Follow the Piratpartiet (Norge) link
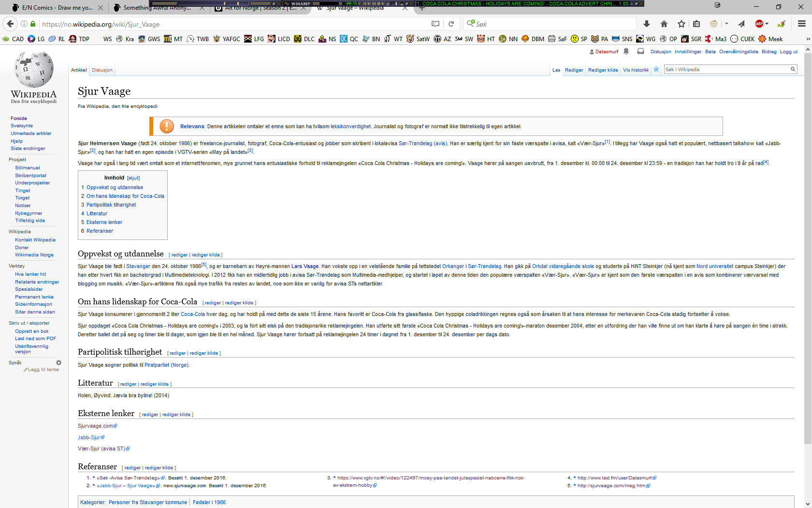This screenshot has height=508, width=812. 166,365
